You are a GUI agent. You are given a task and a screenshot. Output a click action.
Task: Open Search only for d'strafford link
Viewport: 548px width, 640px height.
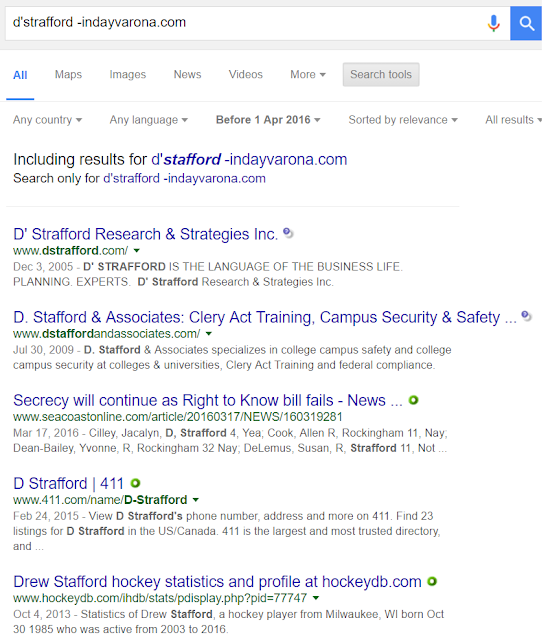click(x=184, y=178)
